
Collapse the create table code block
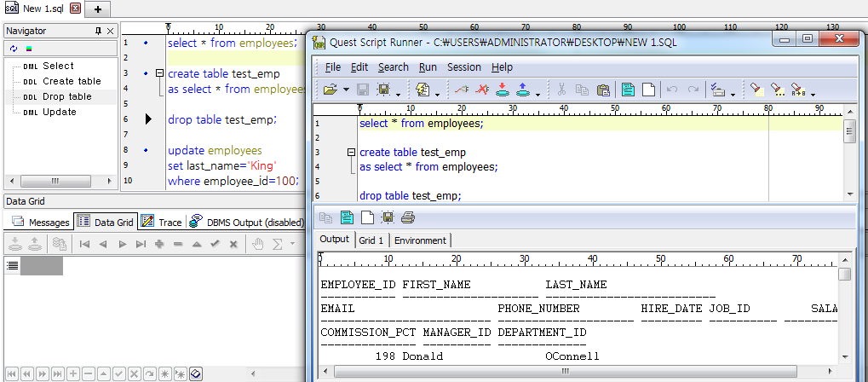[x=350, y=153]
